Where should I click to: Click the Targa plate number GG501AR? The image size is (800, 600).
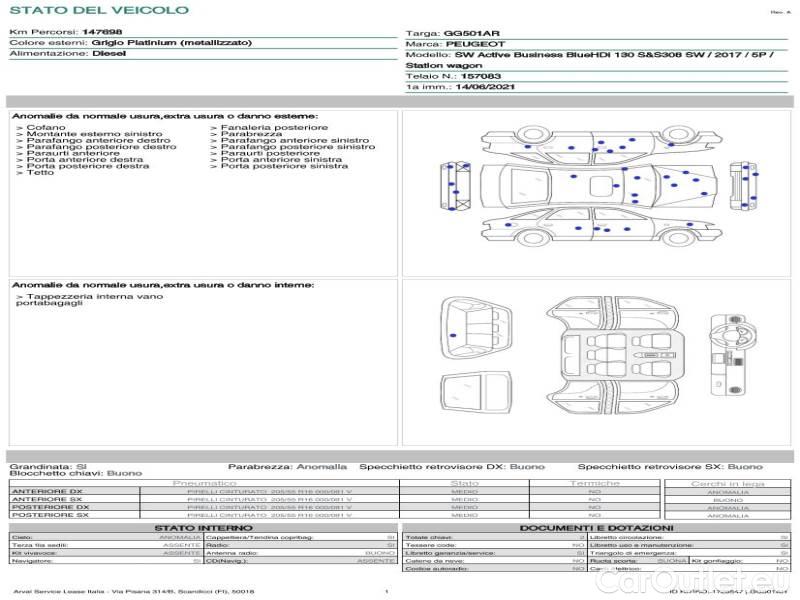[x=471, y=33]
